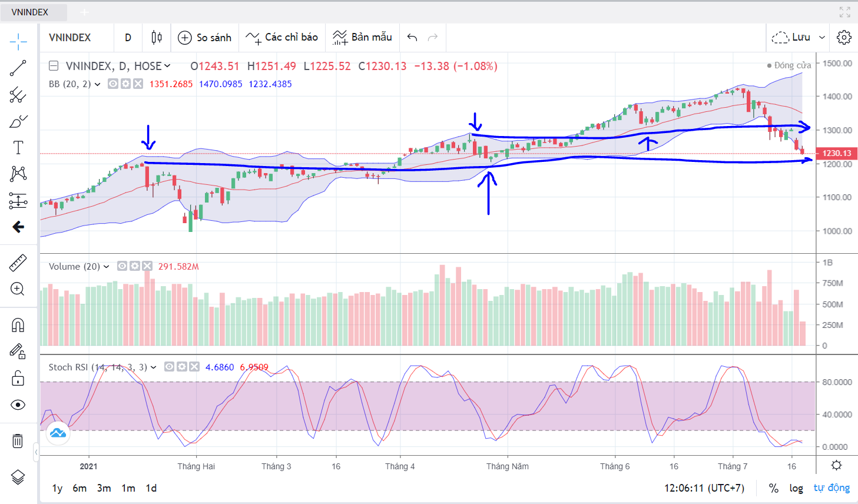Toggle magnet mode for drawings
The image size is (858, 504).
click(18, 325)
